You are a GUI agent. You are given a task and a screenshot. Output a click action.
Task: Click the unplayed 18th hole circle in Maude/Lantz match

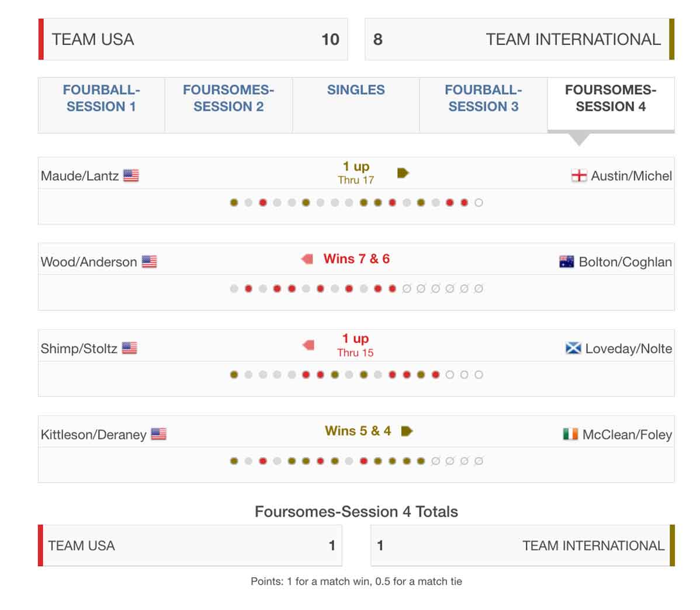pyautogui.click(x=479, y=203)
